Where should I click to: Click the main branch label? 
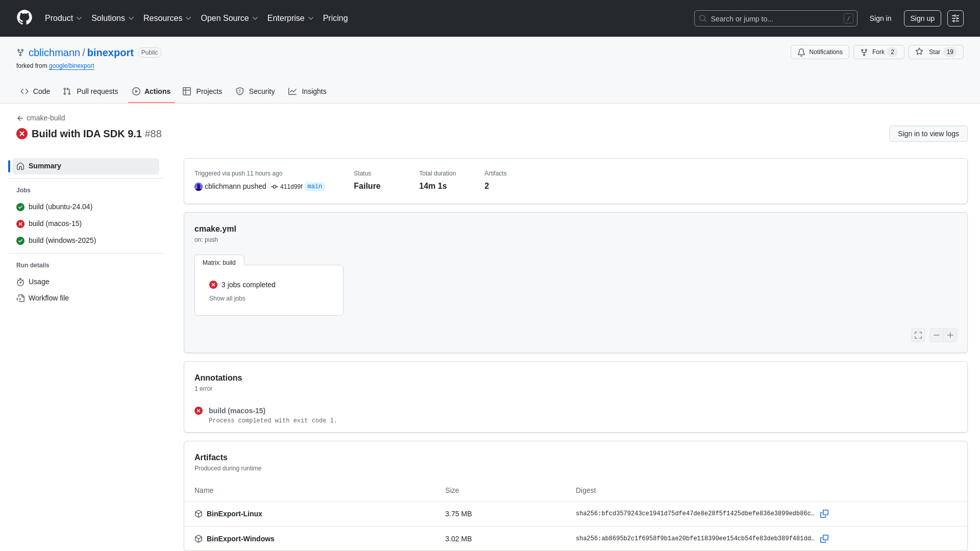(x=314, y=187)
